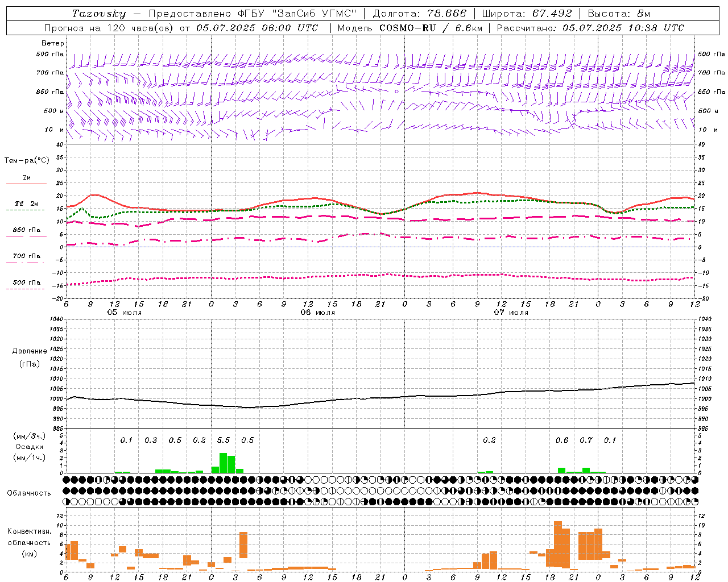This screenshot has height=582, width=728.
Task: Click the Тем-ра(°C) axis title
Action: pyautogui.click(x=27, y=161)
